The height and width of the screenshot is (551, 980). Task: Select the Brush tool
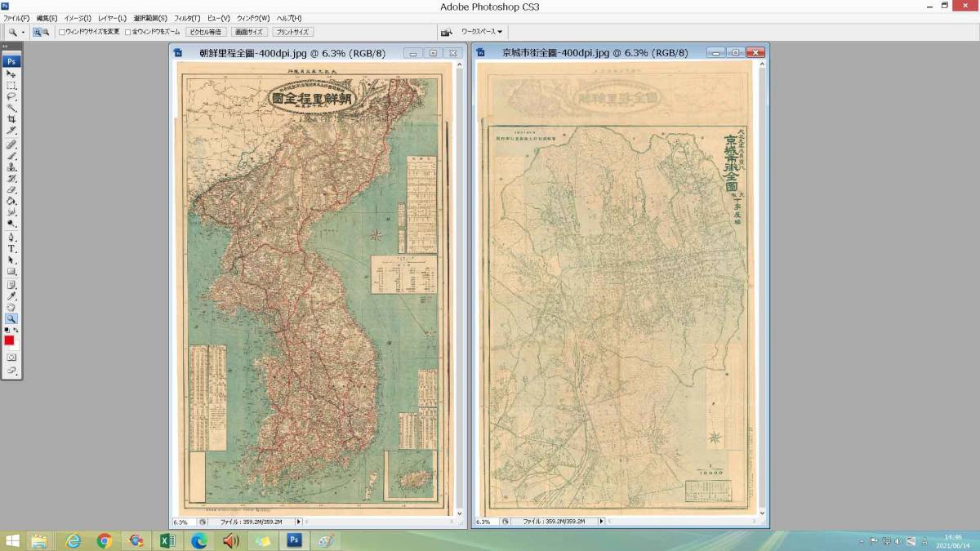coord(11,155)
